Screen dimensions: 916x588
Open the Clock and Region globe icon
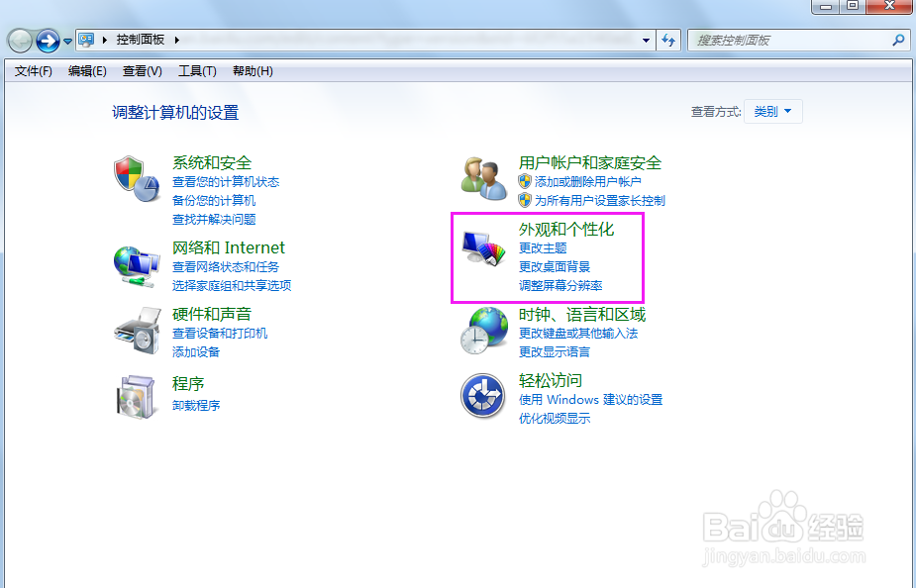click(483, 331)
